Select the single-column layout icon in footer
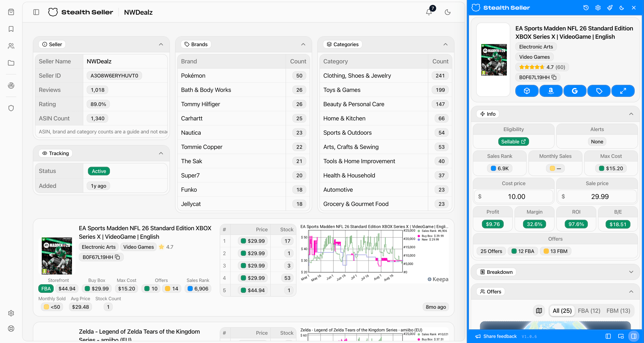The height and width of the screenshot is (343, 644). point(608,336)
